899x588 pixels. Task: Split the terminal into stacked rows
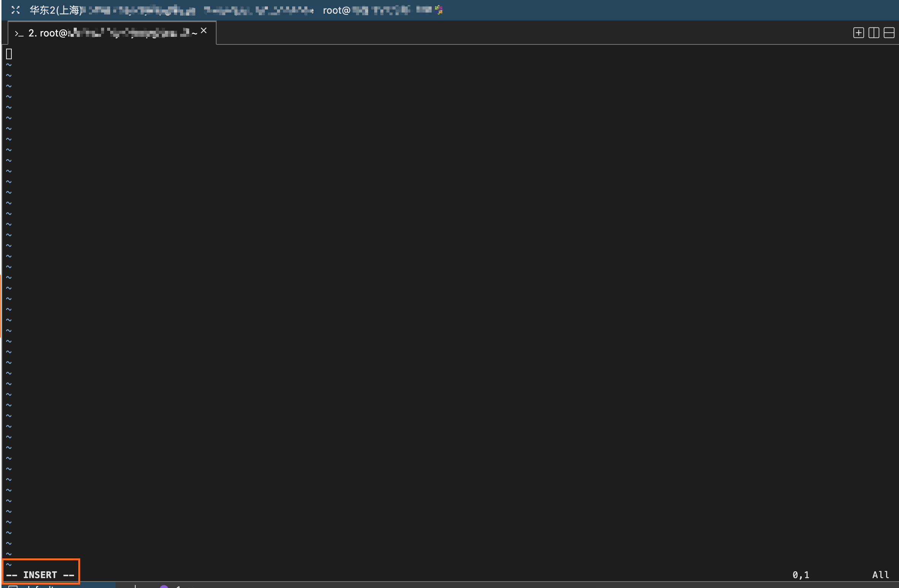tap(889, 33)
